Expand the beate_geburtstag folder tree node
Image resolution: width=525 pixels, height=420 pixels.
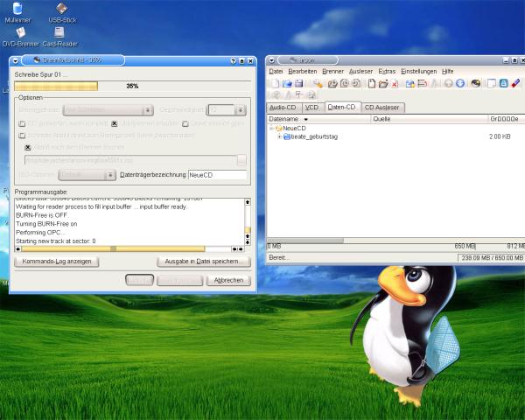coord(279,136)
